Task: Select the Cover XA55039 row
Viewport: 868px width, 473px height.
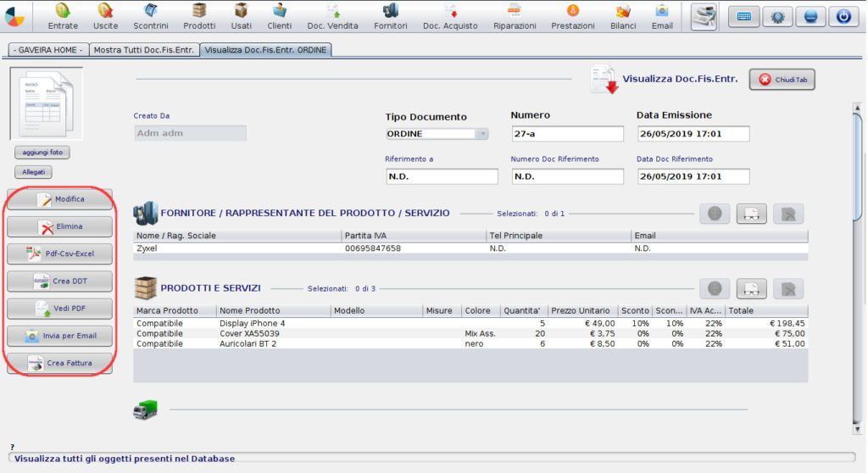Action: pyautogui.click(x=470, y=333)
